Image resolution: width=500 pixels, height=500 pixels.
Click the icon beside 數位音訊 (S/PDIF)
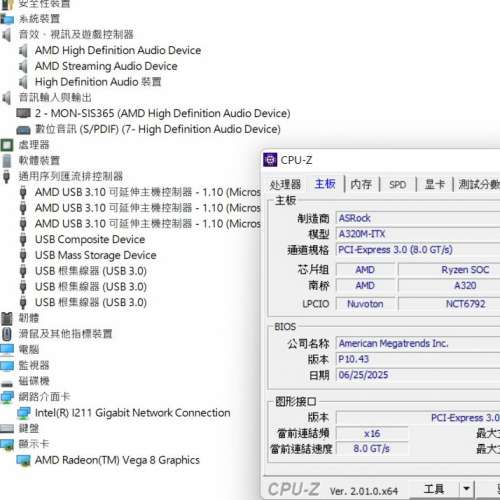23,129
